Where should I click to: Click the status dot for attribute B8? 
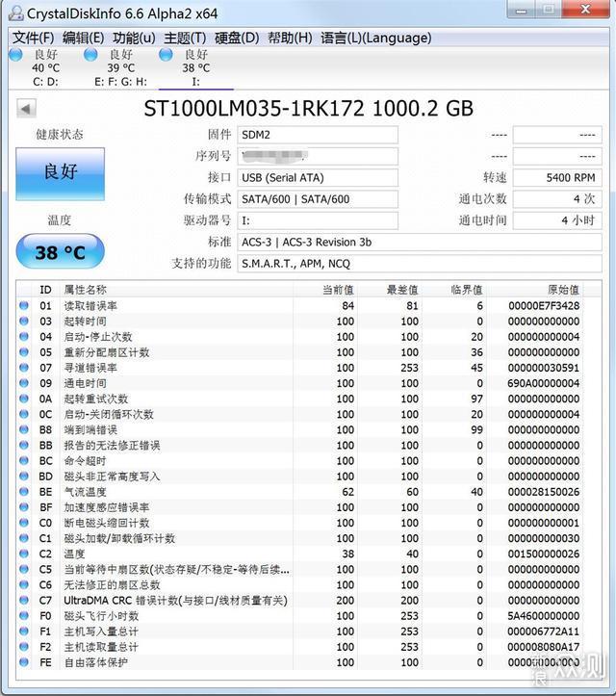point(24,429)
